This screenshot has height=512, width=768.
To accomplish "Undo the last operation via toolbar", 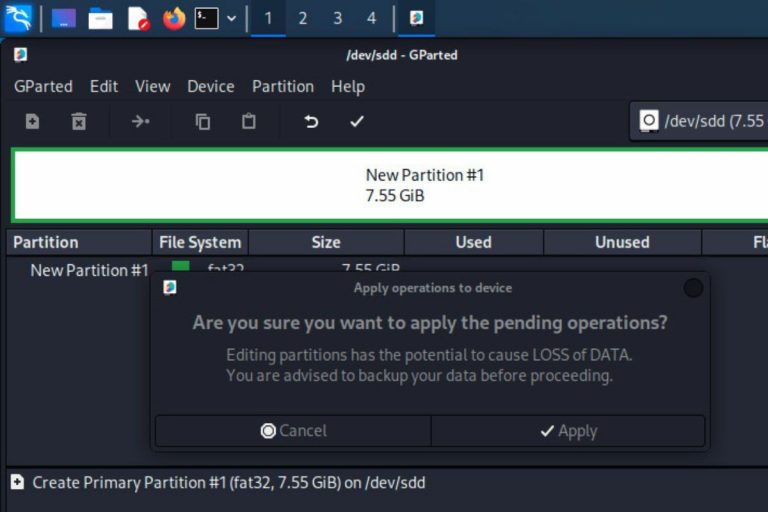I will click(311, 121).
